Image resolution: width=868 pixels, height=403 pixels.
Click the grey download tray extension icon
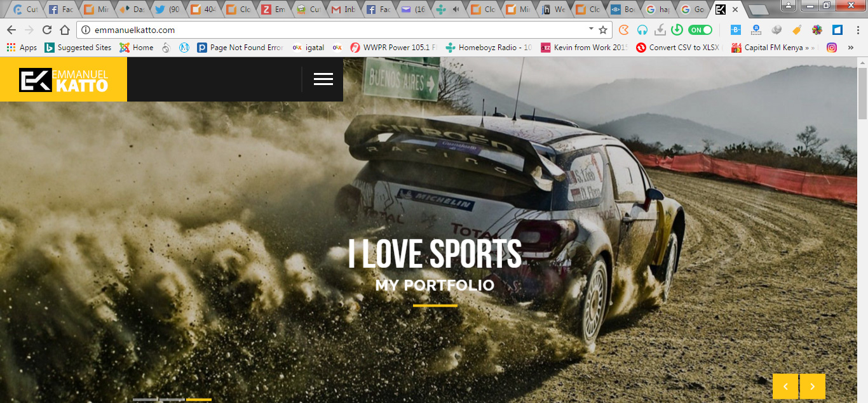[660, 30]
